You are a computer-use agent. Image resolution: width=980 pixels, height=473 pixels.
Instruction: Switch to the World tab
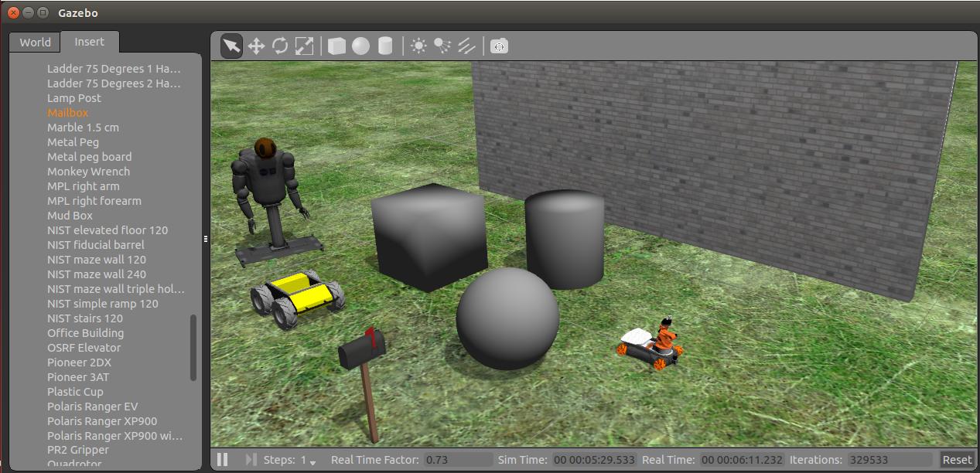click(x=36, y=43)
